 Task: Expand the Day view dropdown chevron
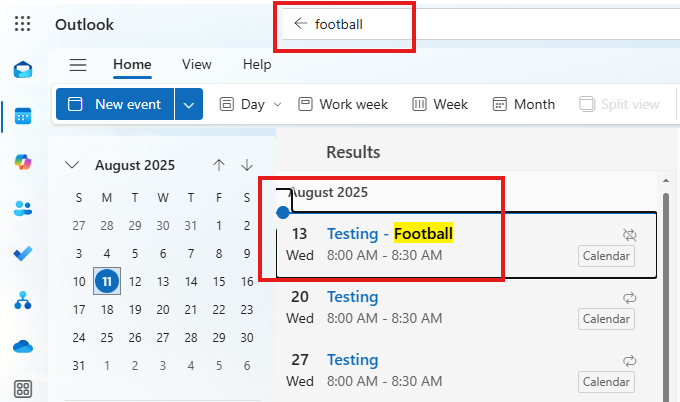pyautogui.click(x=277, y=104)
